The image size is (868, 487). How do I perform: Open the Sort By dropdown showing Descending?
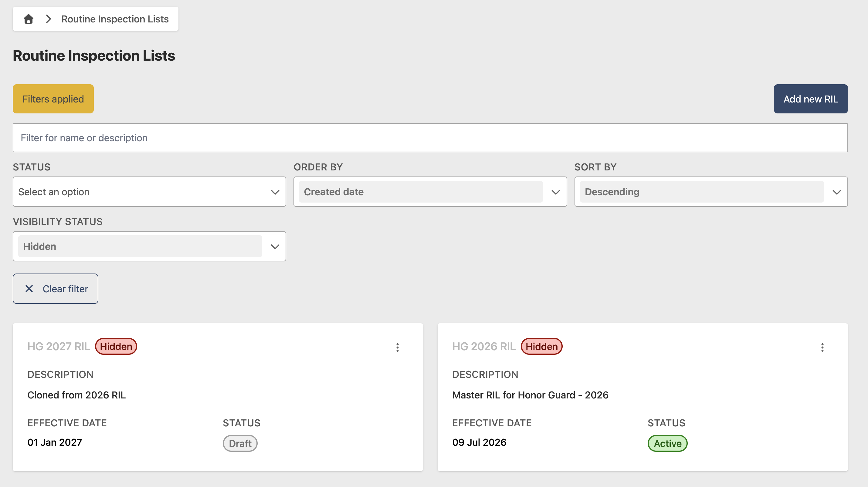(711, 192)
